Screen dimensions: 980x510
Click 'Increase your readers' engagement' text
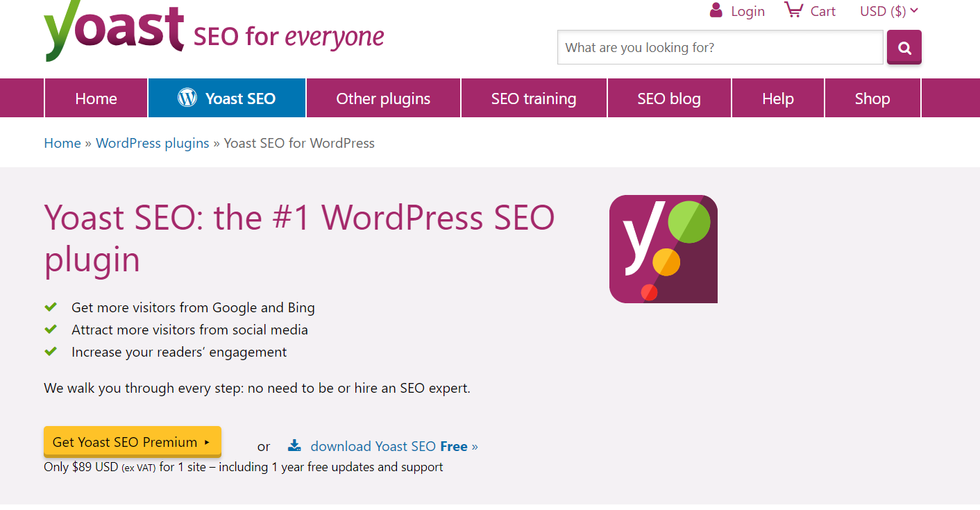179,352
